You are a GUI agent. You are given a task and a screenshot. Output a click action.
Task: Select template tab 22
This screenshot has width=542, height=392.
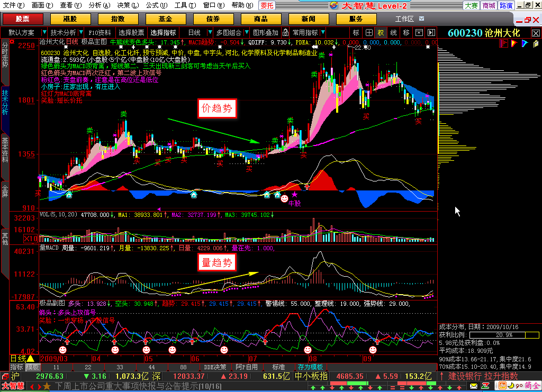88,367
